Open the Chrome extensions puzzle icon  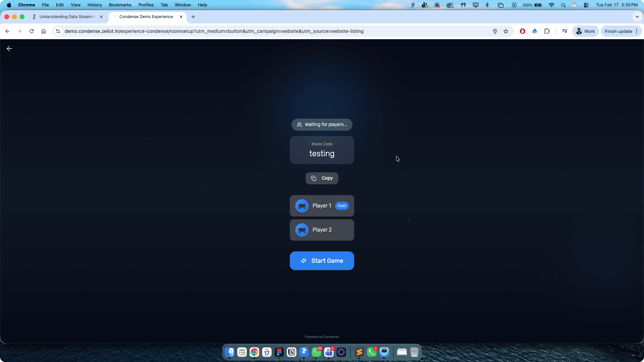547,31
